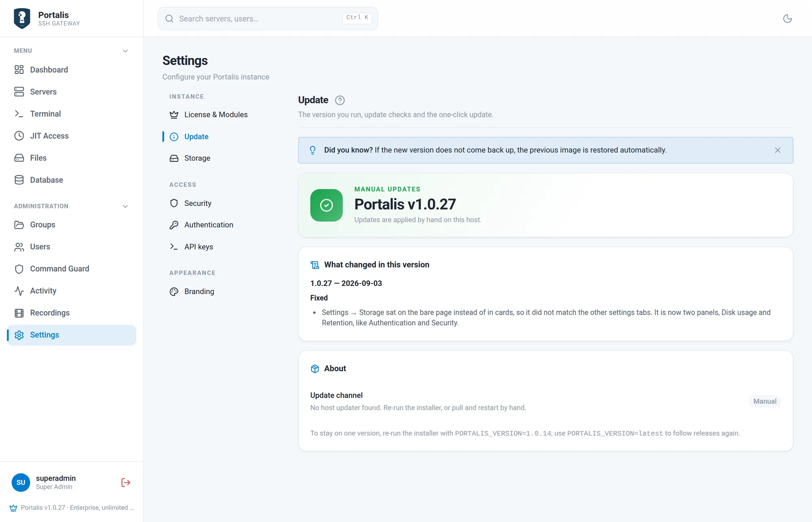Open Command Guard page
This screenshot has width=812, height=522.
pyautogui.click(x=71, y=269)
